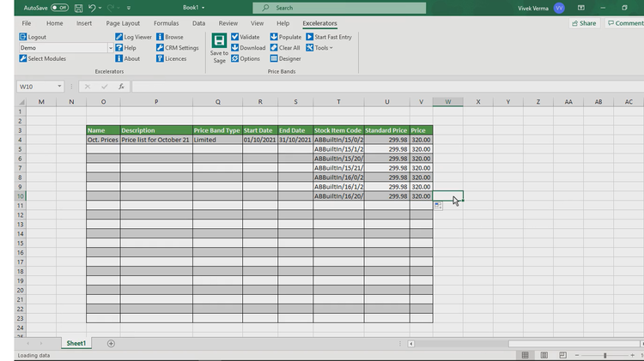Click the formula bar input
This screenshot has height=361, width=644.
click(386, 87)
